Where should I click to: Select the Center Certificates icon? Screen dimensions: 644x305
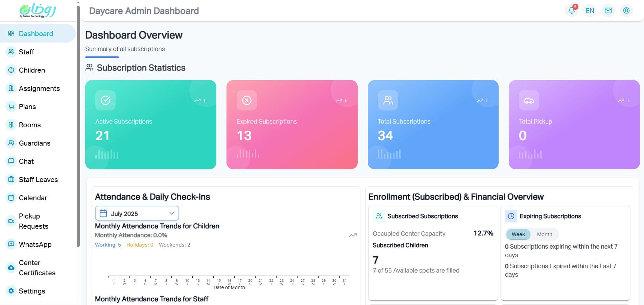tap(11, 268)
